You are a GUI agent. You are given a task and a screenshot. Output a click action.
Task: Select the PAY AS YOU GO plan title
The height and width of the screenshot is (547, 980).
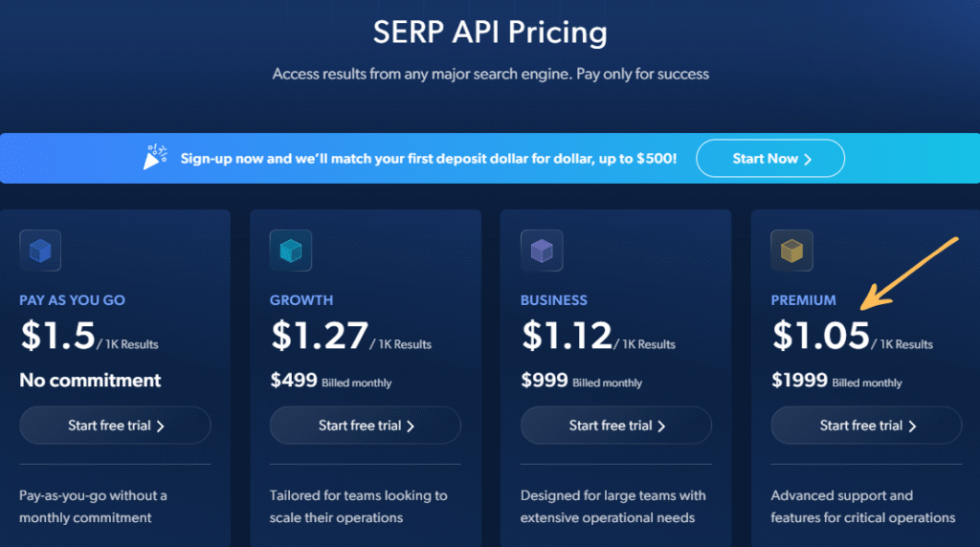(73, 300)
